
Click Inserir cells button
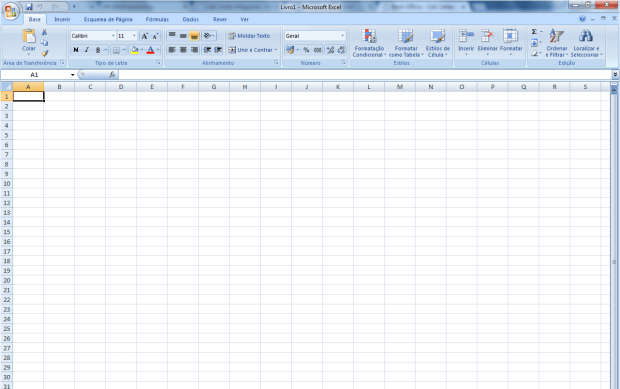tap(466, 42)
